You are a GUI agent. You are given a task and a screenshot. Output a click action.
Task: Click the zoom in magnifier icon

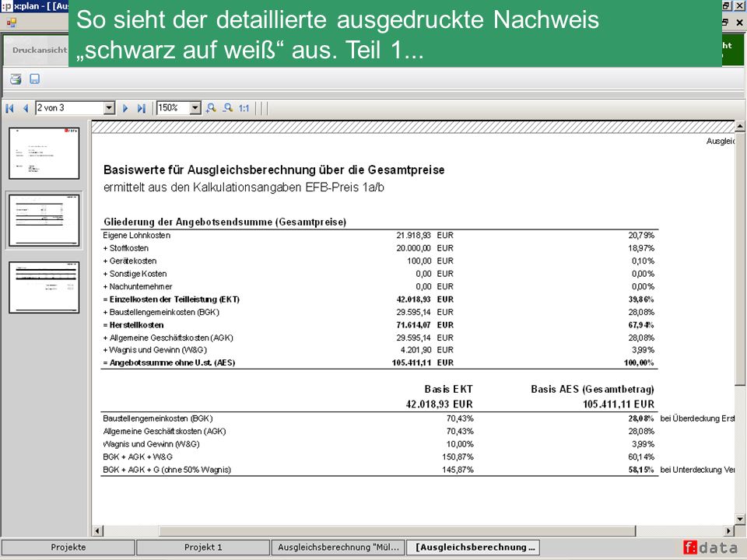click(211, 108)
